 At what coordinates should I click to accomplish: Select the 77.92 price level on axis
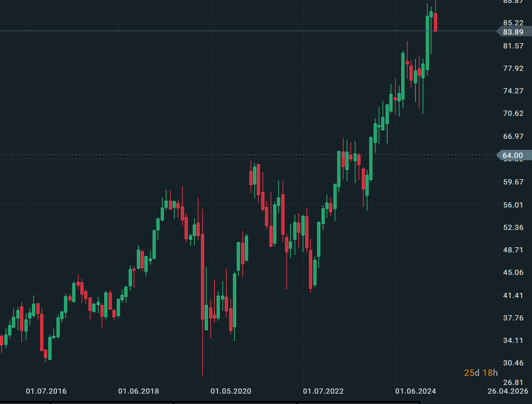[513, 68]
